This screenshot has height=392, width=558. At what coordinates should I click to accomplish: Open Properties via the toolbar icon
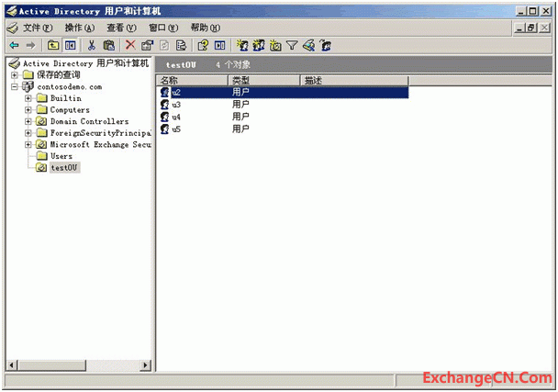click(147, 45)
